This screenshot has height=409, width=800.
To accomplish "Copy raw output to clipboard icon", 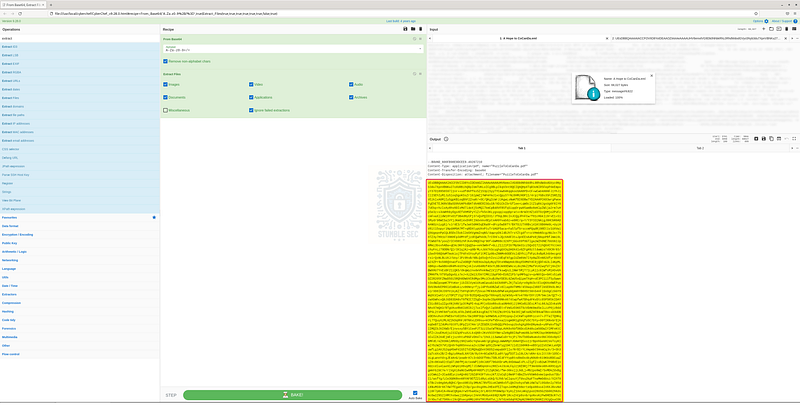I will coord(771,139).
